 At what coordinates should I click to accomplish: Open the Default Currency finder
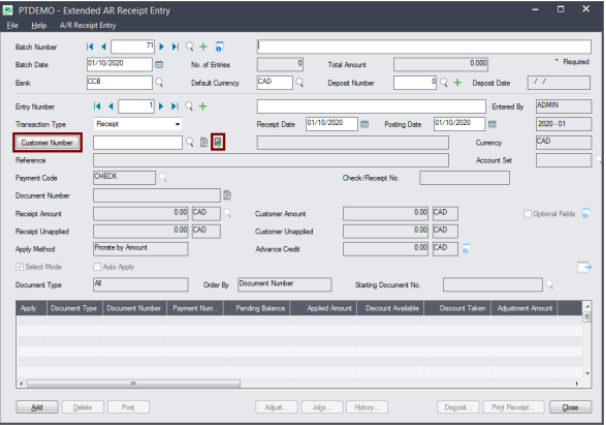(300, 82)
